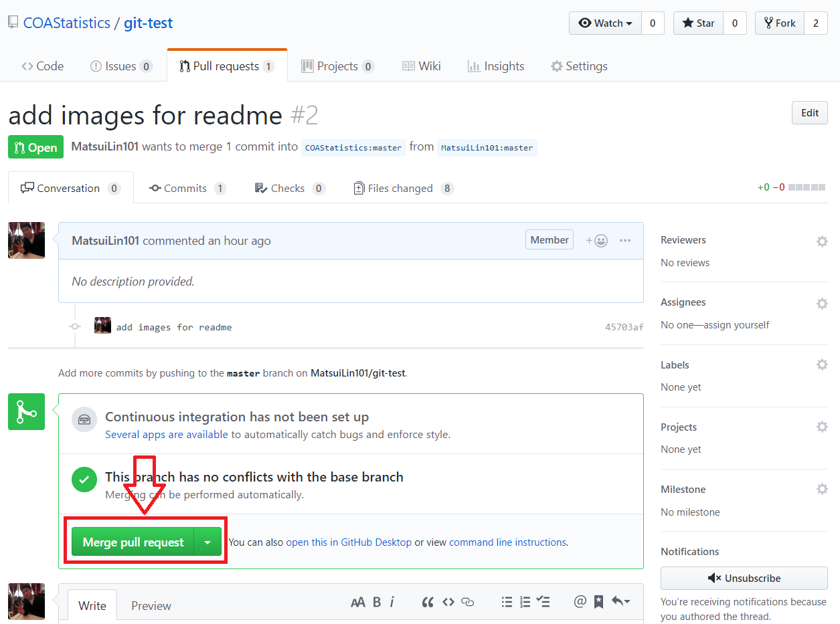This screenshot has height=624, width=840.
Task: Insert a quote in the comment editor
Action: tap(428, 602)
